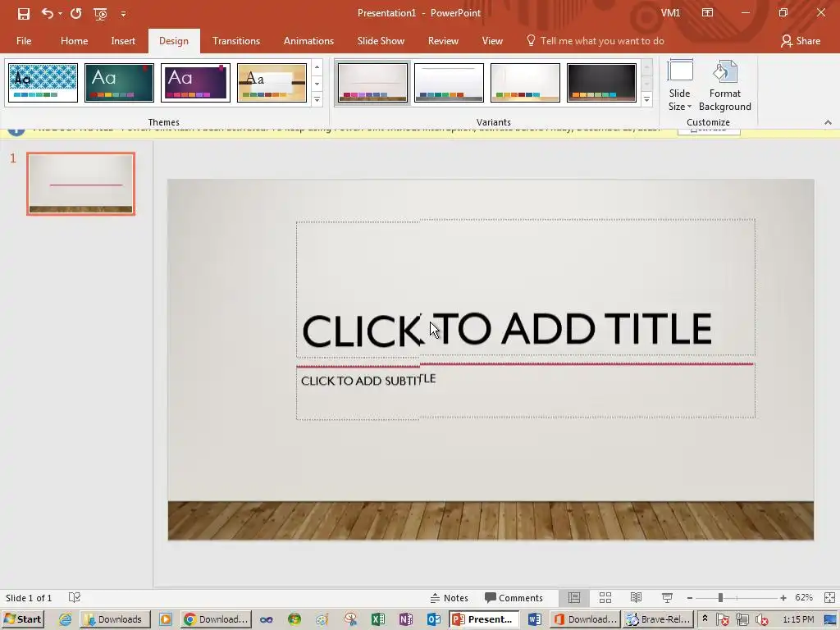Click the spell check status icon
Image resolution: width=840 pixels, height=630 pixels.
75,597
